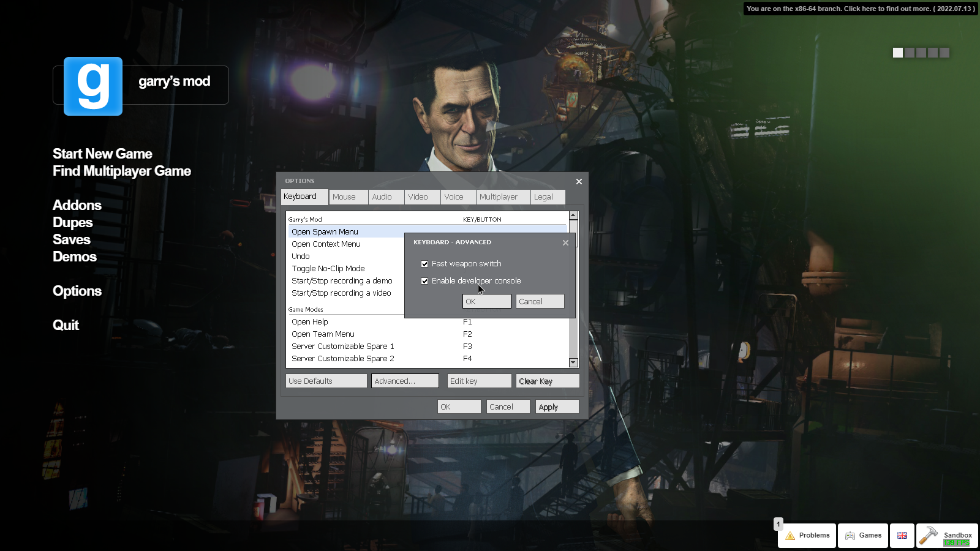Go to the Voice tab
The width and height of the screenshot is (980, 551).
point(459,197)
